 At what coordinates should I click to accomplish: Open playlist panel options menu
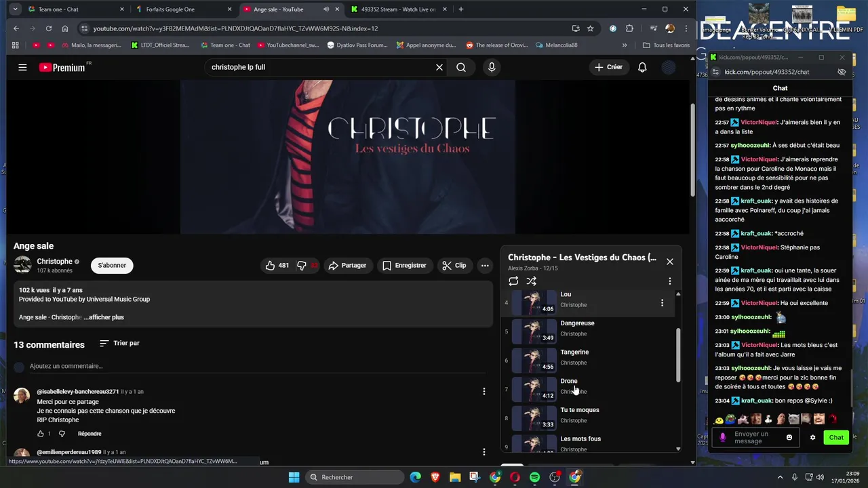coord(670,281)
